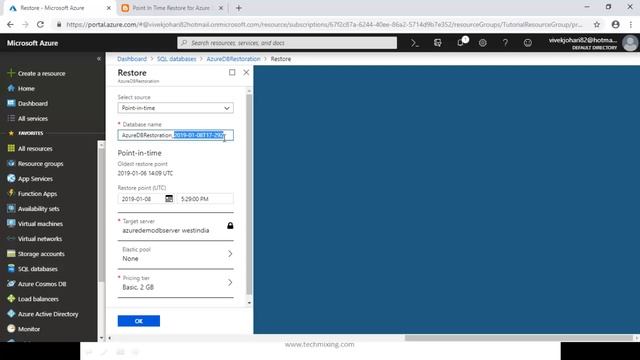Click the SQL databases breadcrumb link
Viewport: 640px width, 360px height.
(176, 59)
